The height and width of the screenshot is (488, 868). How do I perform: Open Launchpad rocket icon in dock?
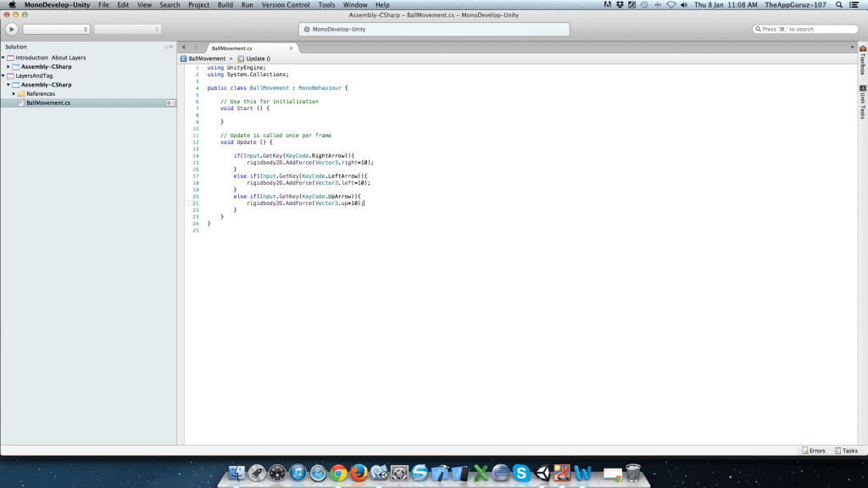pos(257,473)
